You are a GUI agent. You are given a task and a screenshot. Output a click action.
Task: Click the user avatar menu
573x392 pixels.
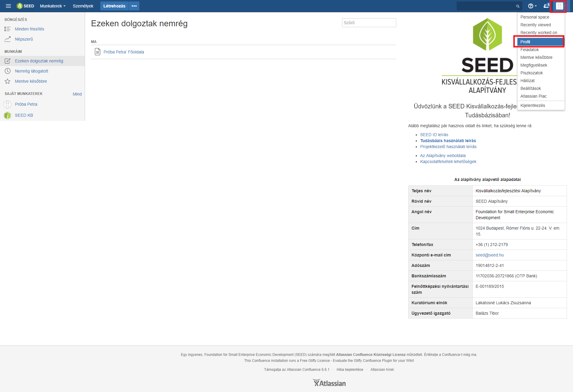coord(560,6)
